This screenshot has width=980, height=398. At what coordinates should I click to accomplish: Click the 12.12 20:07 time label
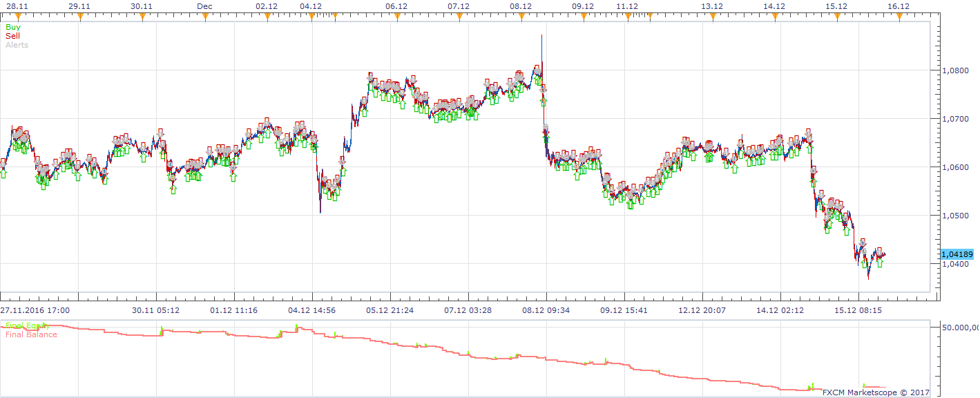(702, 310)
